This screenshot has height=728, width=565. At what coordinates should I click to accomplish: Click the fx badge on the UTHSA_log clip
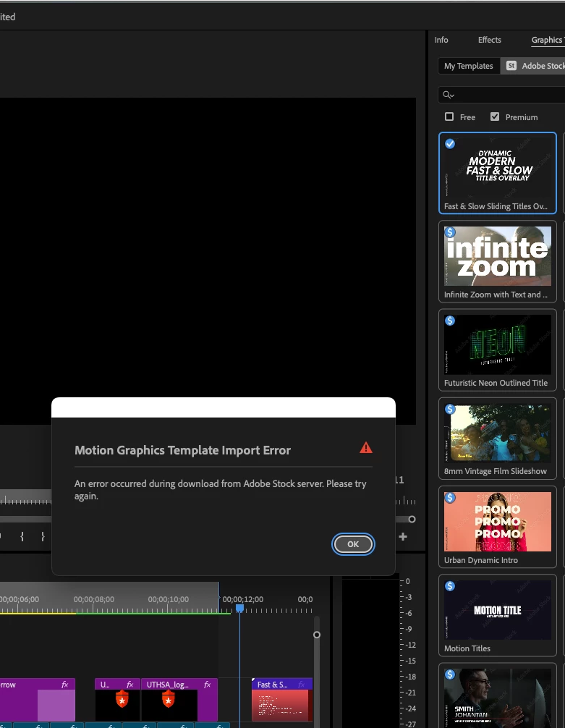207,685
